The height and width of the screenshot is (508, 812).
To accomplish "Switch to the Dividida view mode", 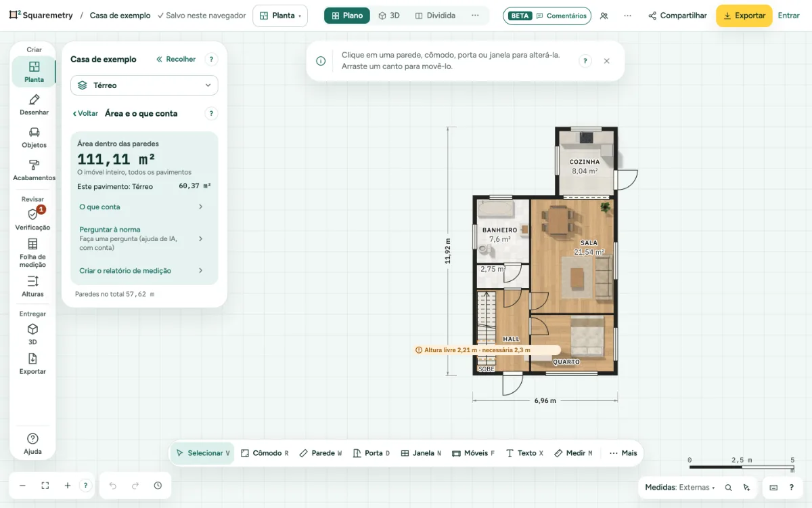I will [x=435, y=16].
